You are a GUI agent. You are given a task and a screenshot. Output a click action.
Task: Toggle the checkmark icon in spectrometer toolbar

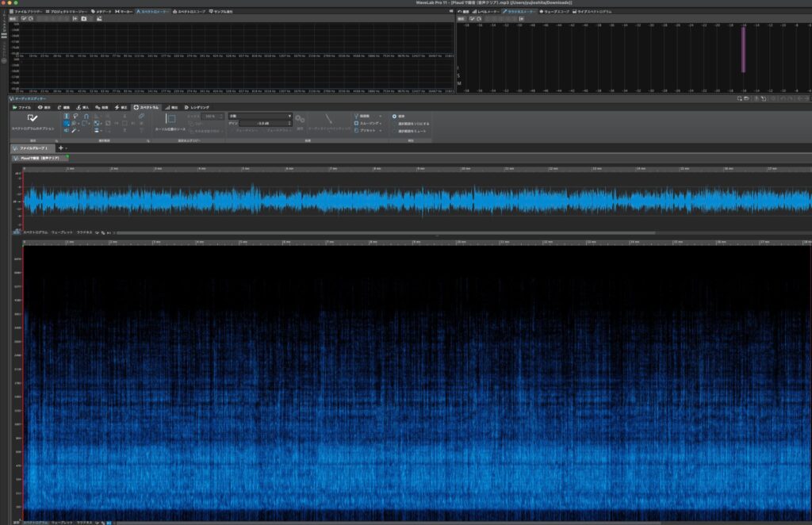24,19
